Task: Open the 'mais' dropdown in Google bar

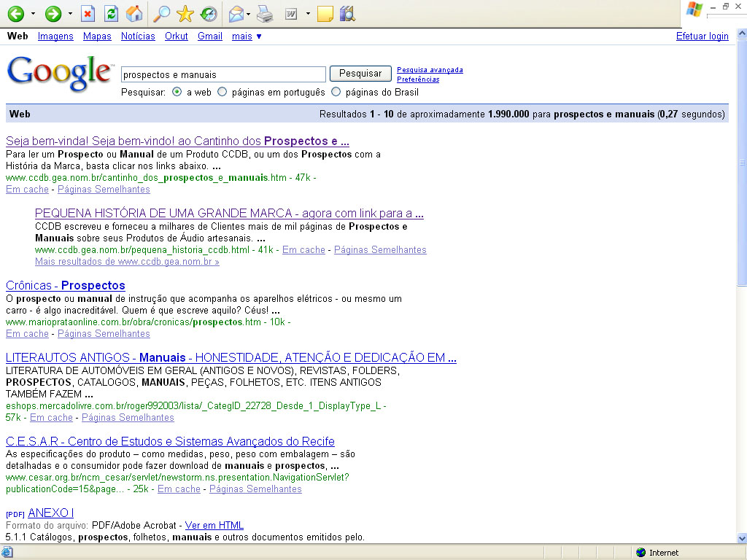Action: (247, 36)
